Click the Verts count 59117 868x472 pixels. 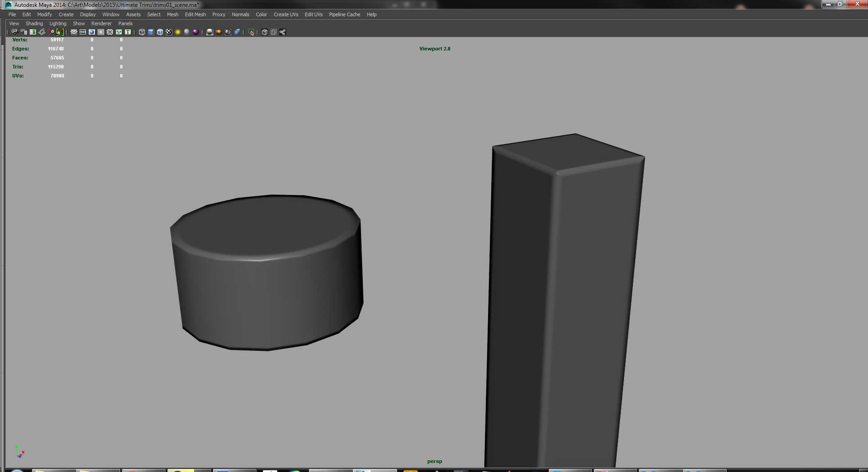pos(57,40)
